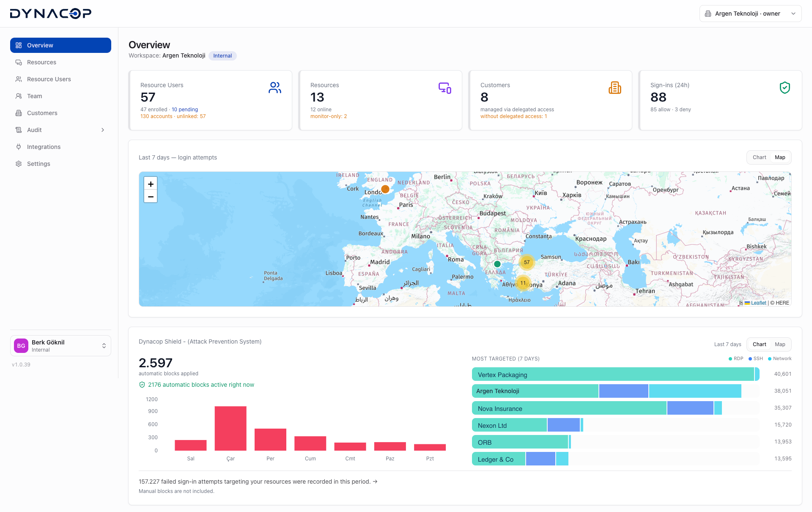Click the Resources monitor icon in sidebar
Viewport: 812px width, 512px height.
click(x=19, y=62)
